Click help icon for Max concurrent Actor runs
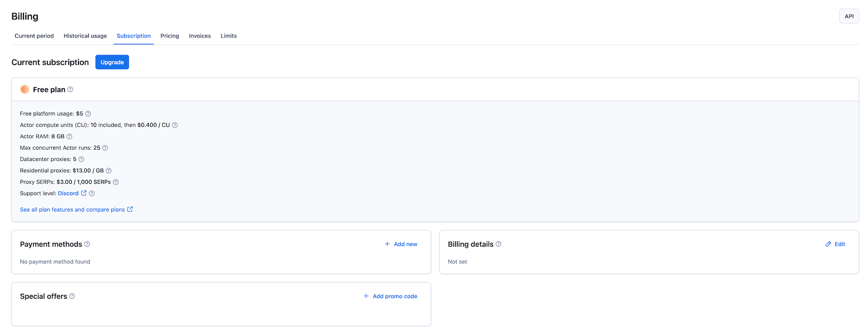The image size is (868, 332). pyautogui.click(x=105, y=148)
